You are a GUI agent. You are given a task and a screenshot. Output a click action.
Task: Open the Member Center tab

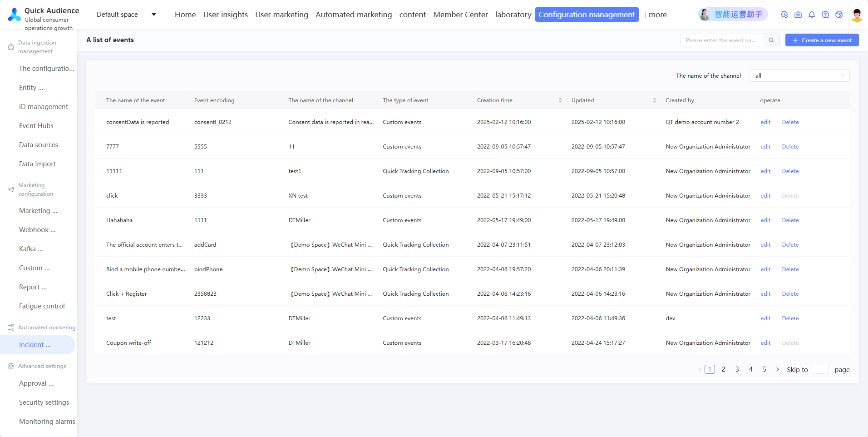460,15
